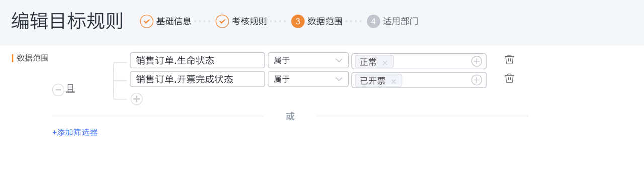Click the 添加筛选器 link
The height and width of the screenshot is (184, 644).
75,132
